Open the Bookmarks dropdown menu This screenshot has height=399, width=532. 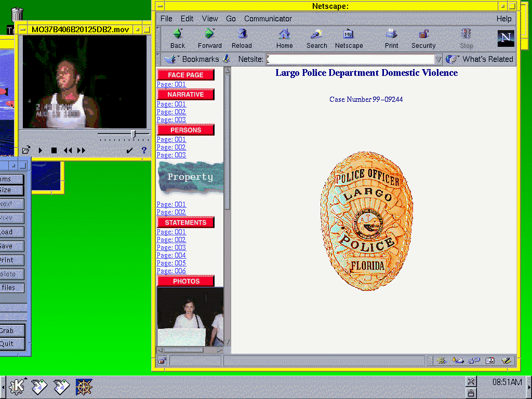coord(194,59)
